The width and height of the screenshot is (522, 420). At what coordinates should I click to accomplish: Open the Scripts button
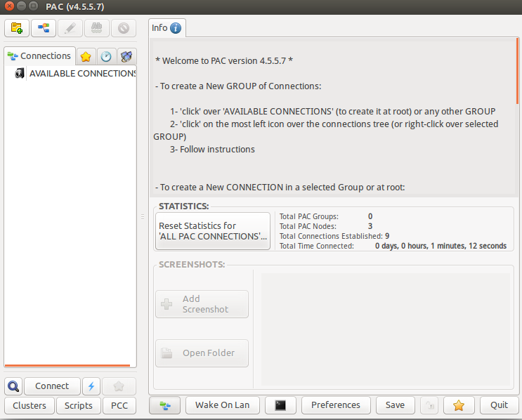click(x=79, y=406)
